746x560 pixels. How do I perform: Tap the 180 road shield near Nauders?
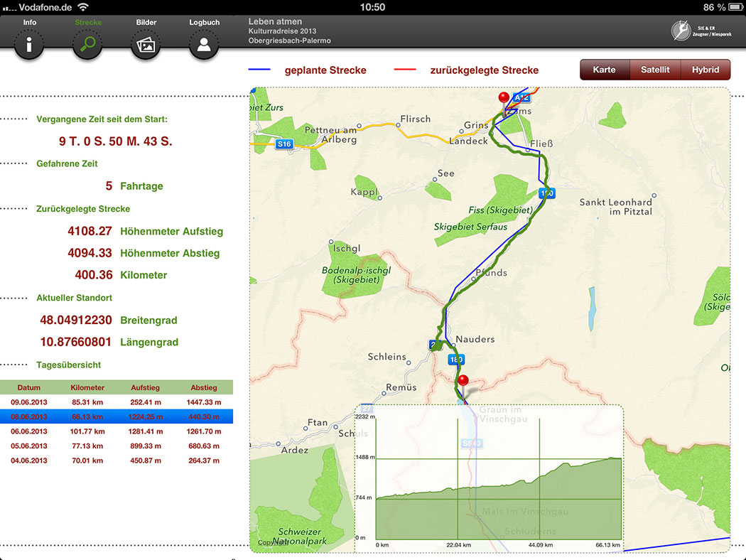pos(456,359)
